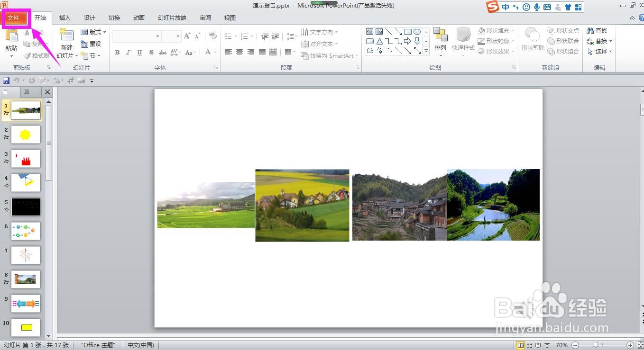This screenshot has height=350, width=644.
Task: Center-align text in paragraph group
Action: pos(239,52)
